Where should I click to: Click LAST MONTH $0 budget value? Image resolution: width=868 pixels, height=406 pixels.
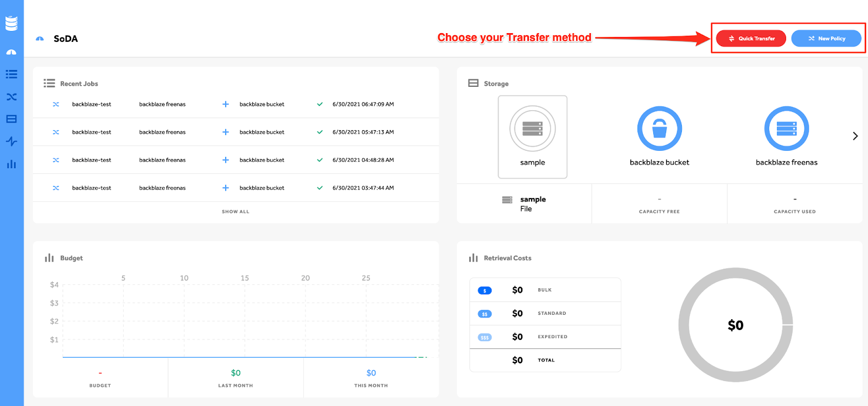[x=235, y=373]
